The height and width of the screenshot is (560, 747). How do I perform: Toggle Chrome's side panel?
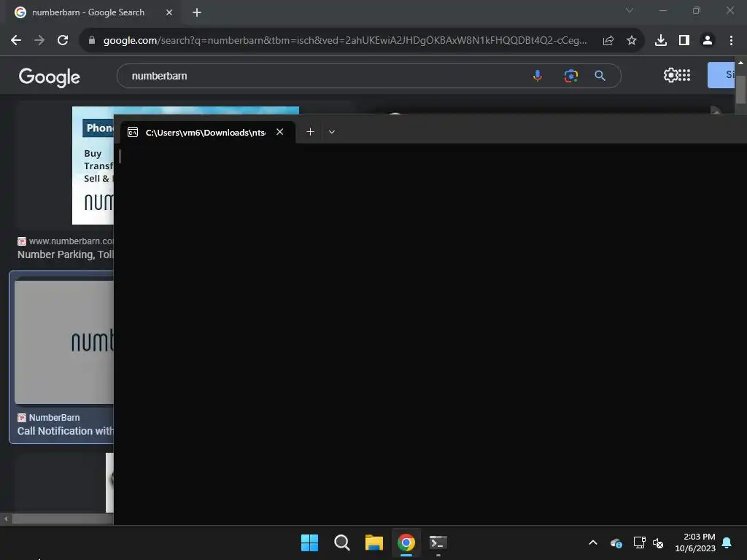pyautogui.click(x=684, y=41)
